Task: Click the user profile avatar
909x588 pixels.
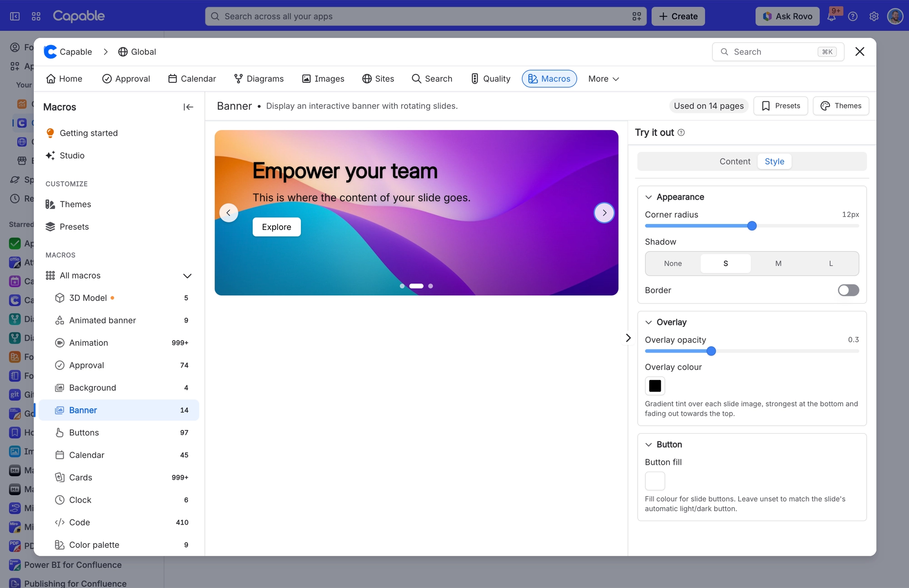Action: (x=895, y=16)
